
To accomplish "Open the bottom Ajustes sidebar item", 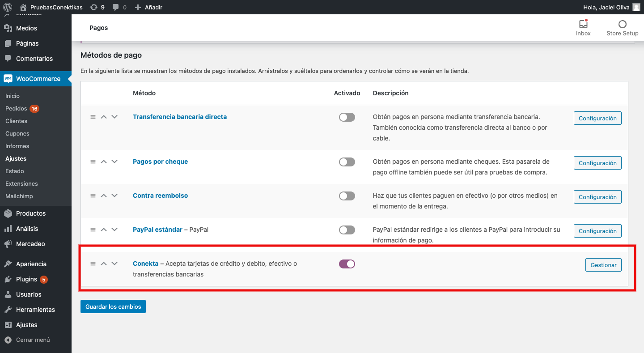I will 36,325.
